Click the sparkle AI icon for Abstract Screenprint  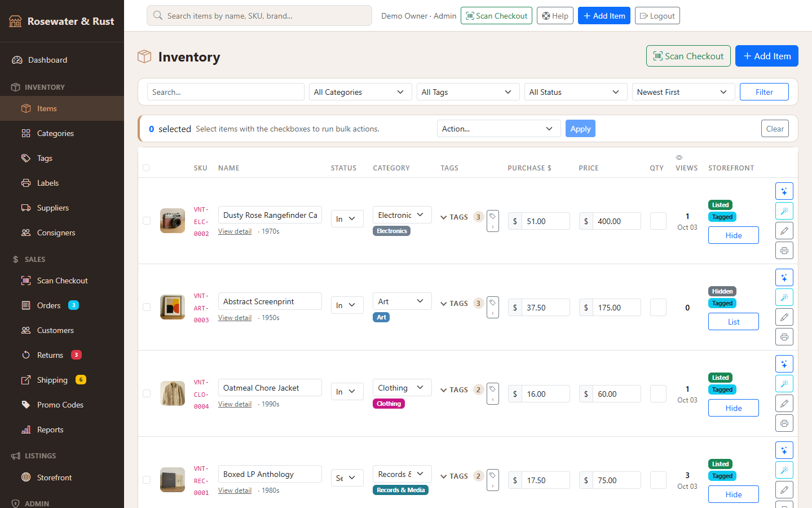pyautogui.click(x=784, y=277)
